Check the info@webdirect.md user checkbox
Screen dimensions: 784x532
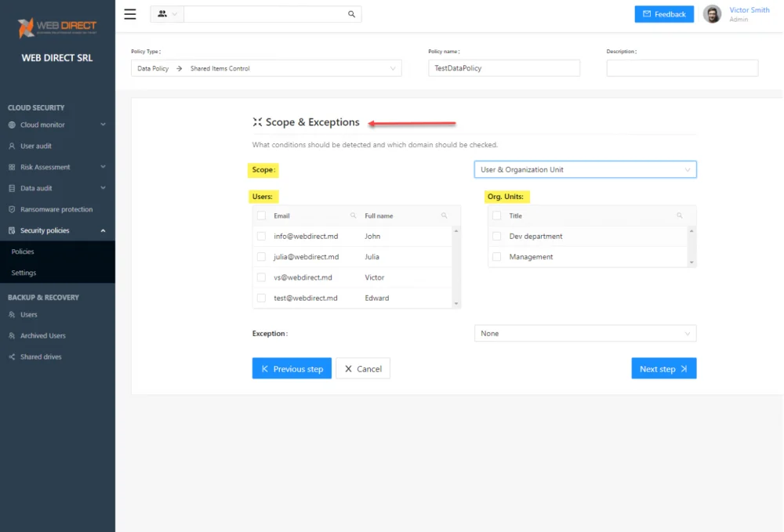click(x=262, y=237)
